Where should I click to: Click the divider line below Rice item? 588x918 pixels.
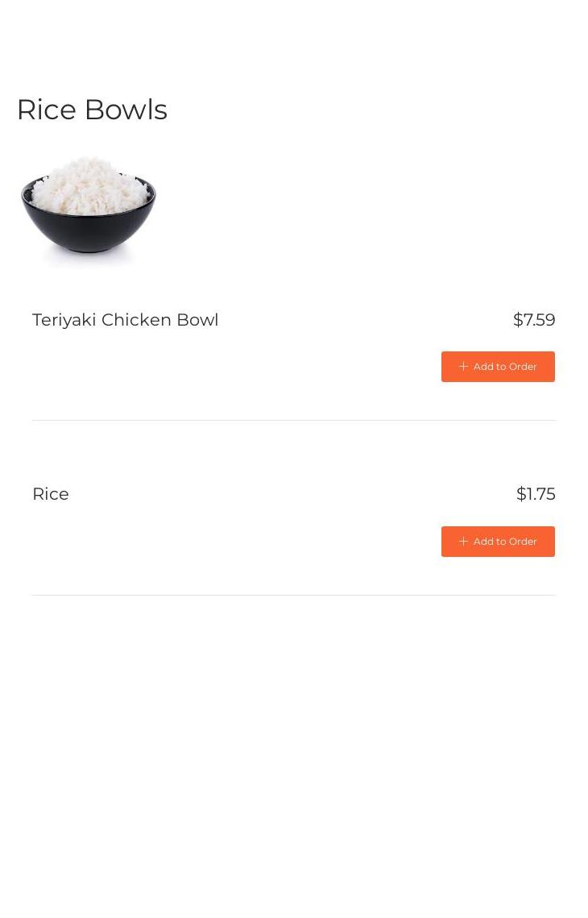click(x=294, y=596)
